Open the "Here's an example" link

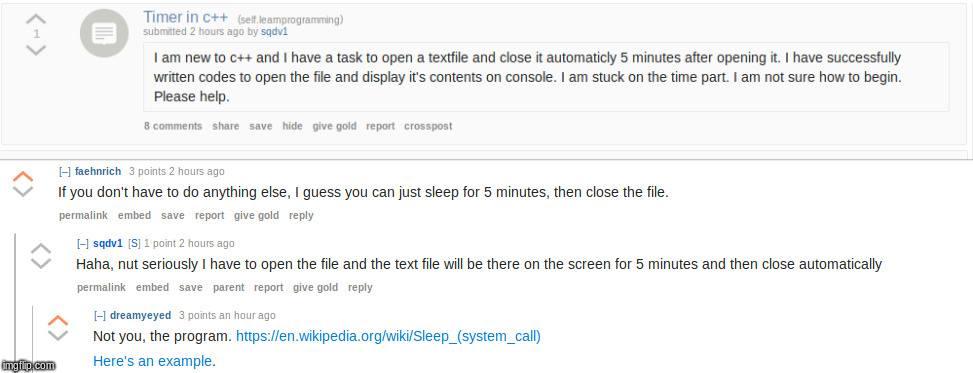153,361
